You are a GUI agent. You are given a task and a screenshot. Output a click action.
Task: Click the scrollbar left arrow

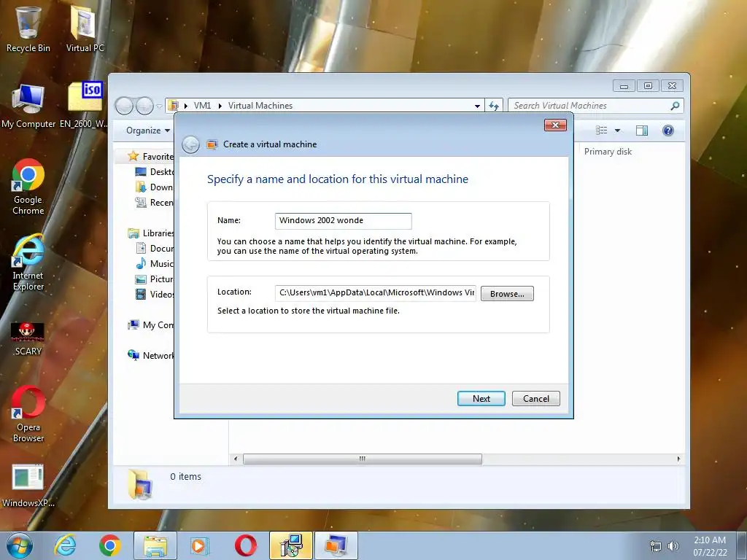[x=236, y=459]
